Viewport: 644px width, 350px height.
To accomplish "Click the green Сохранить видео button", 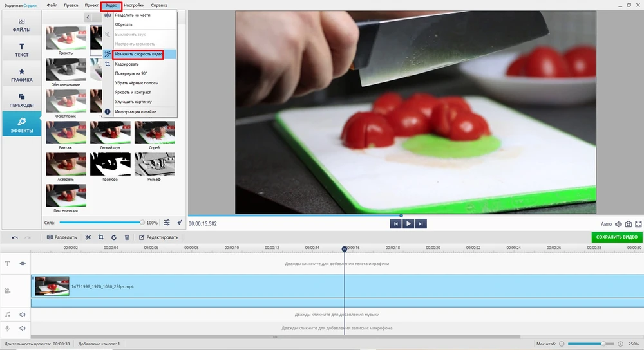I will (x=617, y=237).
